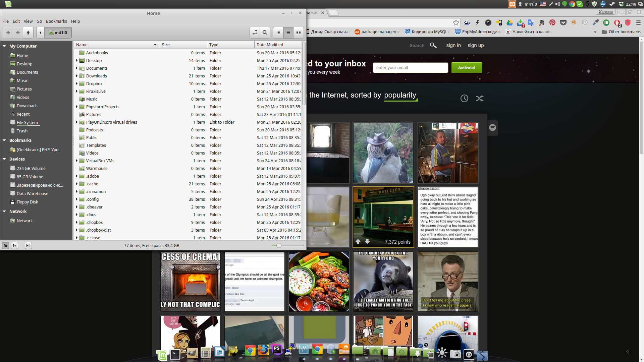This screenshot has height=362, width=644.
Task: Click popularity sort link
Action: pyautogui.click(x=400, y=95)
